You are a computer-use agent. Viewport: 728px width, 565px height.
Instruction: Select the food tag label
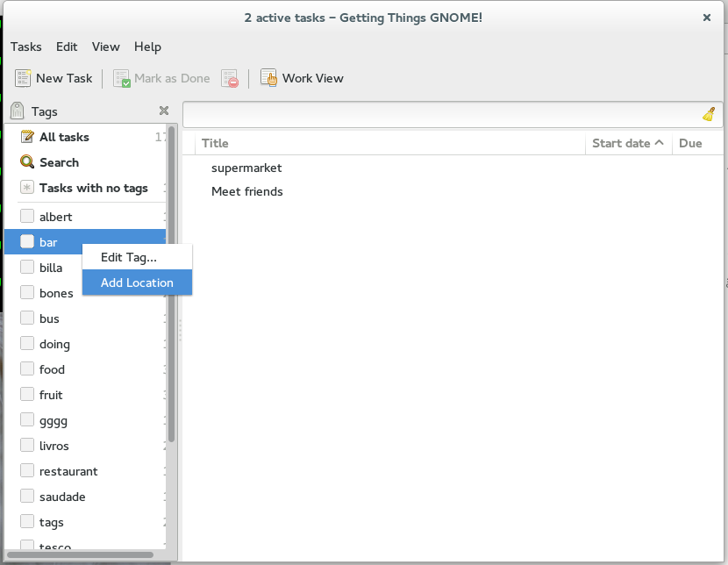(x=52, y=369)
